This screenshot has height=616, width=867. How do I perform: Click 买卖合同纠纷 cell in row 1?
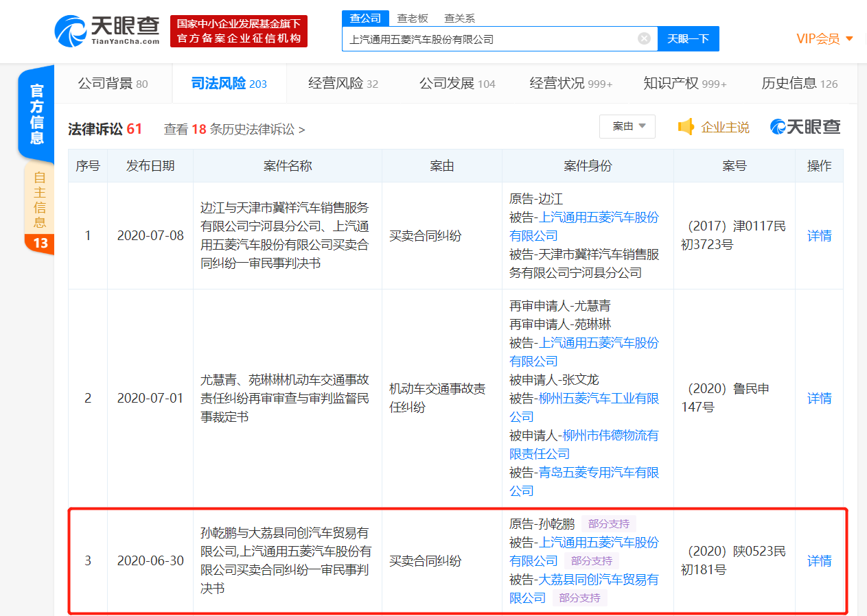coord(426,235)
